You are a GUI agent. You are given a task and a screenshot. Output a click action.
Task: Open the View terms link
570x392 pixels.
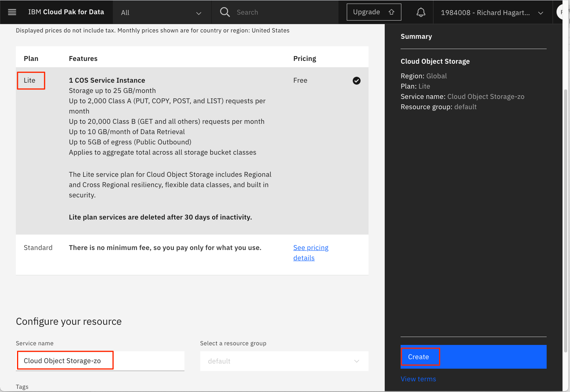pos(418,379)
